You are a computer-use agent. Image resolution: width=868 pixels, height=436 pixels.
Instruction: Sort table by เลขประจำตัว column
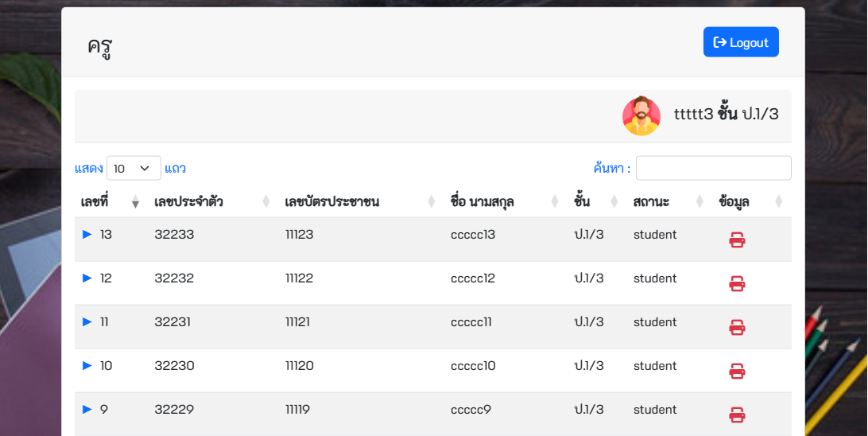[x=212, y=201]
